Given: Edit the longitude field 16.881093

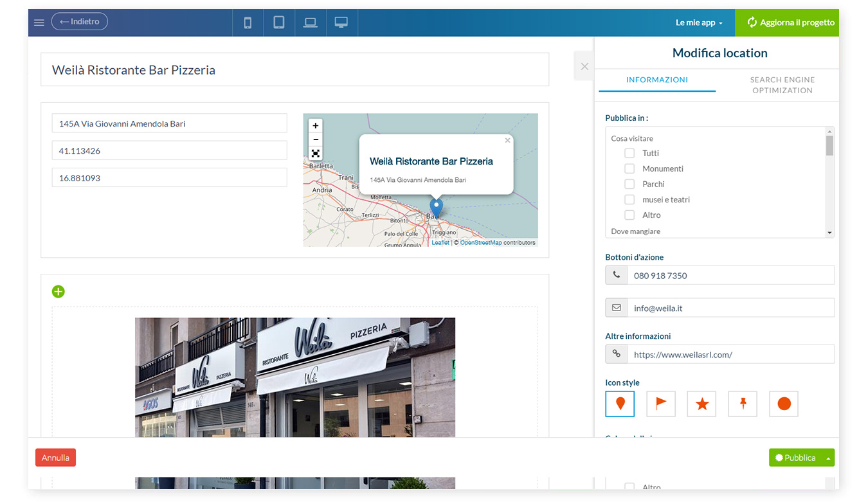Looking at the screenshot, I should click(x=170, y=177).
